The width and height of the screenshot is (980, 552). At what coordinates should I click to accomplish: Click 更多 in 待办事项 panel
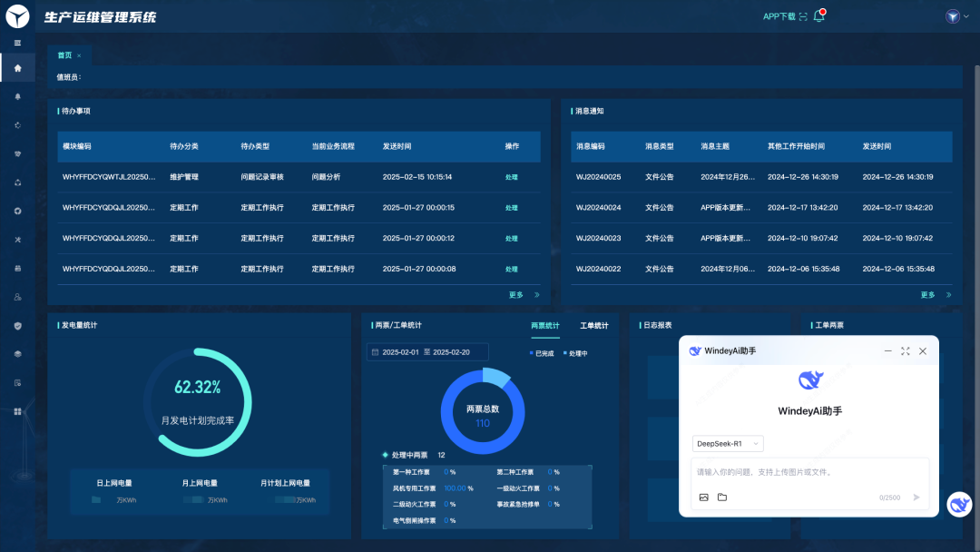pos(515,295)
